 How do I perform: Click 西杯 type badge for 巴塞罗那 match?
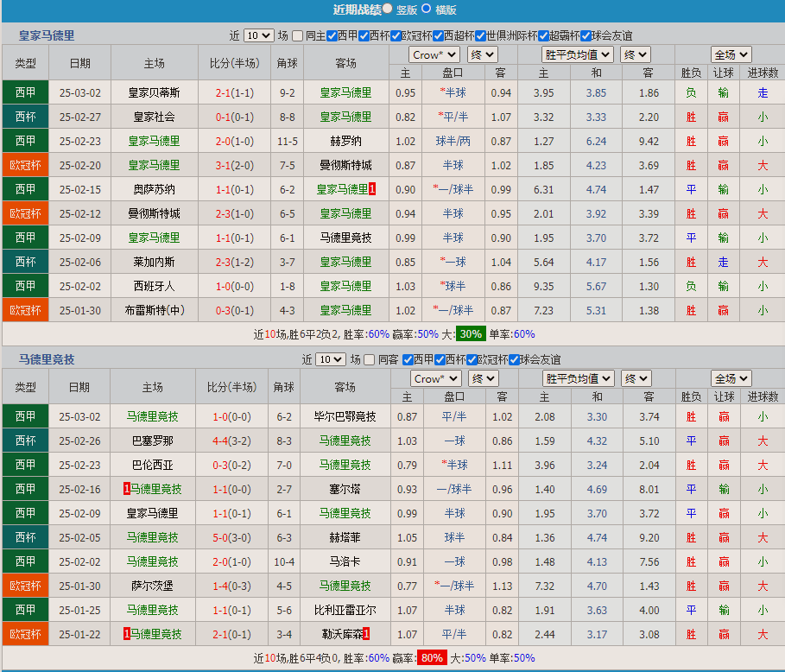25,441
